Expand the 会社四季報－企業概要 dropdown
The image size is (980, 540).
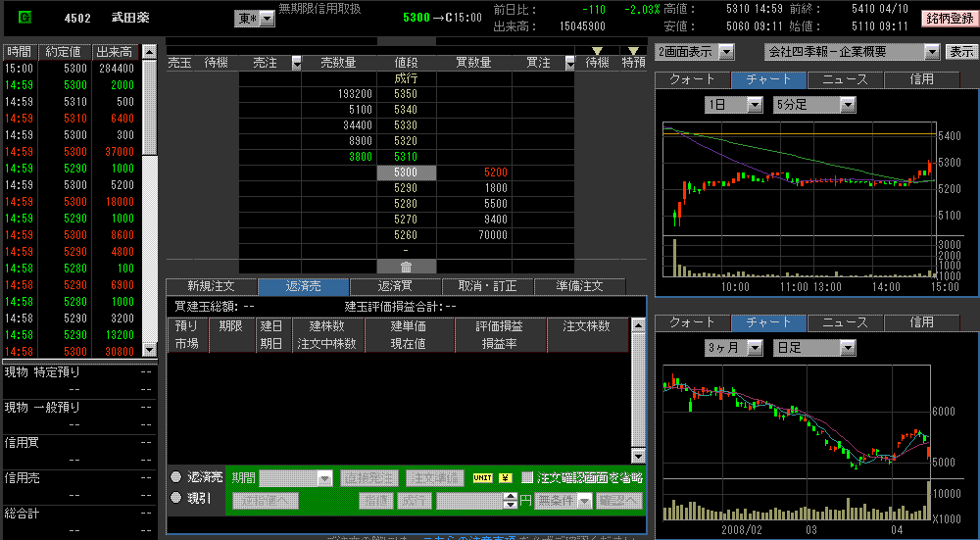click(930, 52)
